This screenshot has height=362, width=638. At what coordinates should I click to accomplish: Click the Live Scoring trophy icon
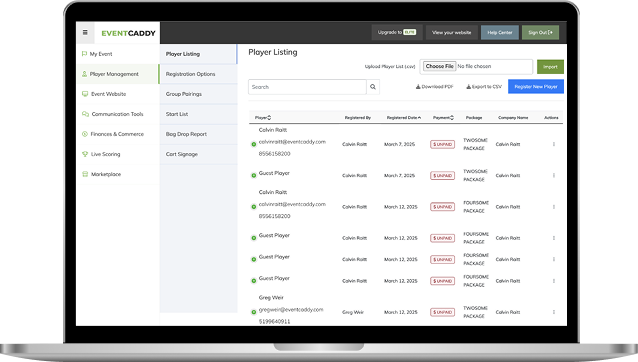tap(85, 154)
